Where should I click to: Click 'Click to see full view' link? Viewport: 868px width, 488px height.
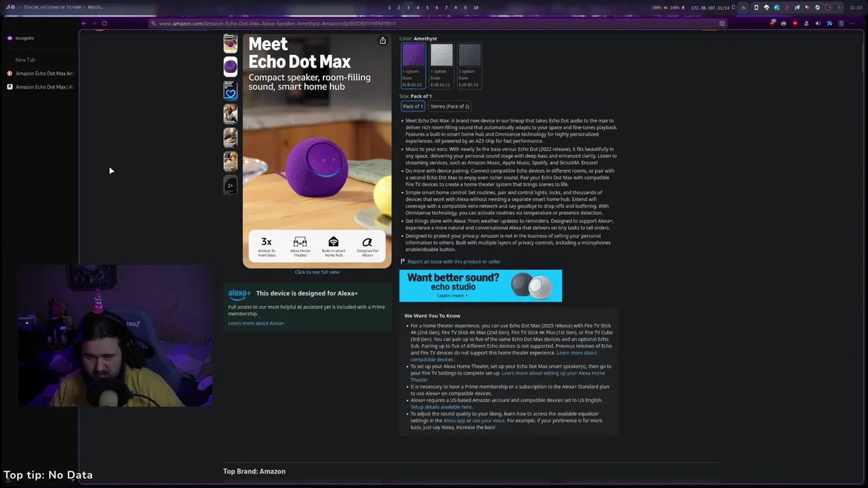(317, 272)
